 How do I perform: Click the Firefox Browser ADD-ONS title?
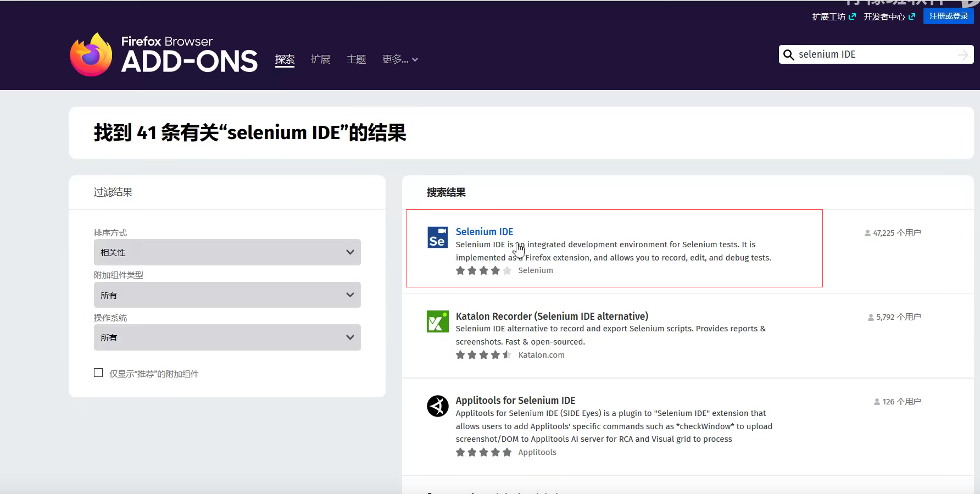click(189, 55)
